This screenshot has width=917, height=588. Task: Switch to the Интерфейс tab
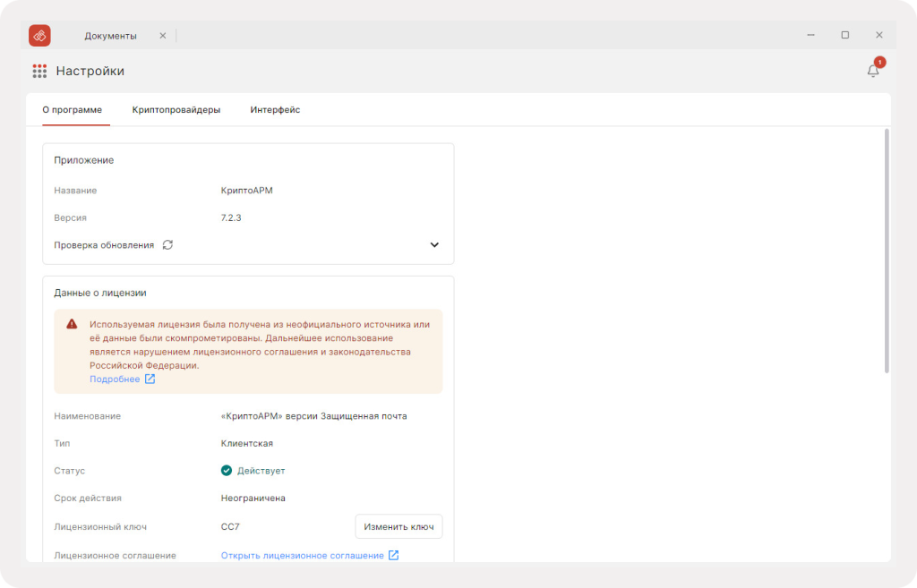tap(275, 110)
